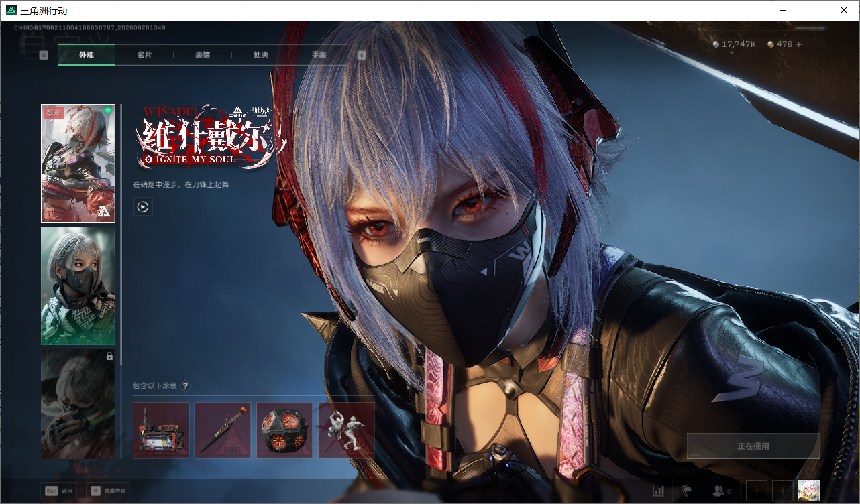Image resolution: width=860 pixels, height=504 pixels.
Task: Switch to the 外观 tab
Action: tap(87, 55)
